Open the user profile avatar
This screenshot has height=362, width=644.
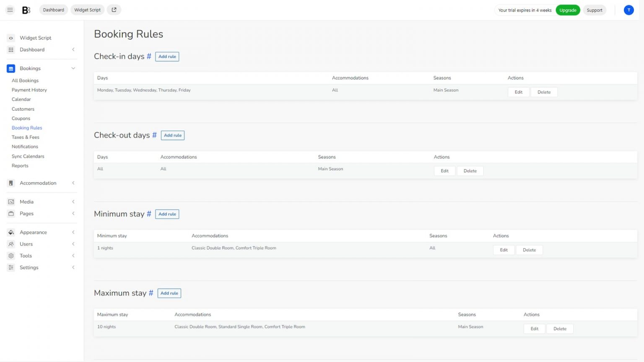pos(628,10)
